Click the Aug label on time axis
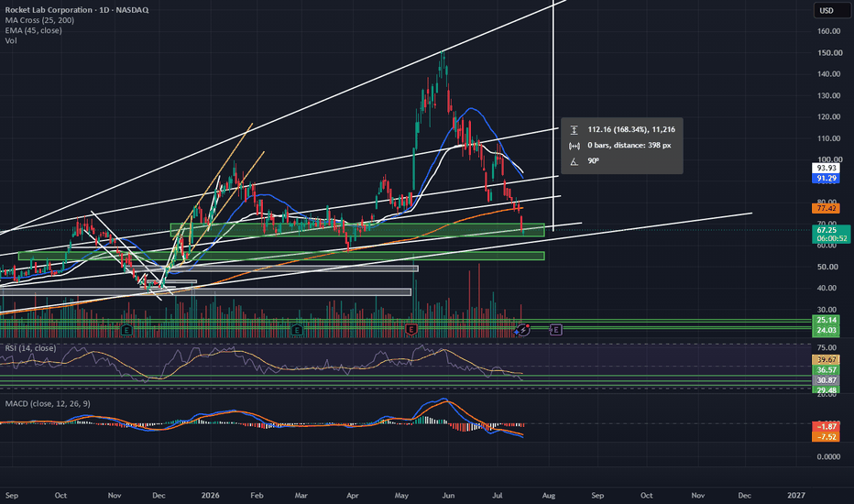The image size is (854, 504). point(549,495)
